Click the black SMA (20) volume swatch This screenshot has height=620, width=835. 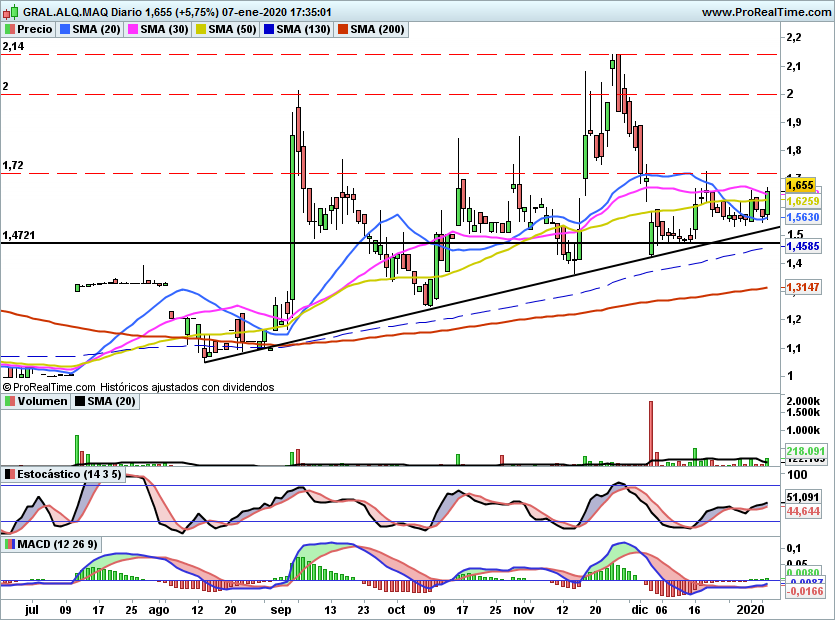(x=80, y=401)
